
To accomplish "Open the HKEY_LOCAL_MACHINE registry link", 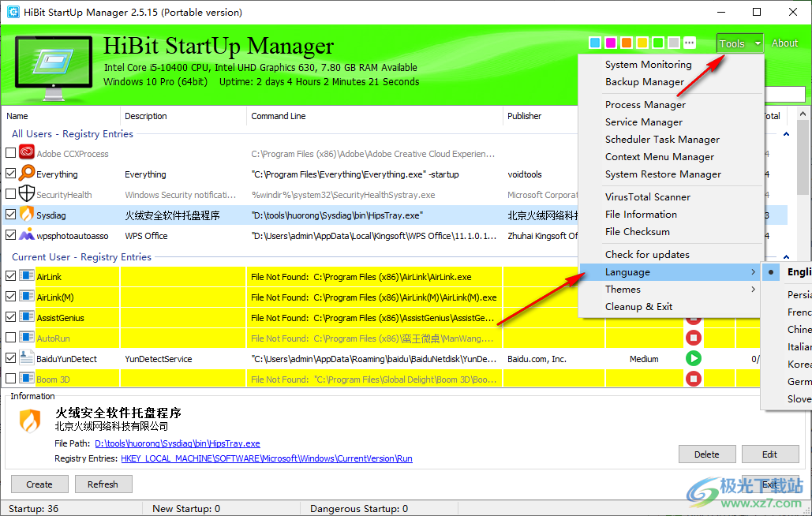I will 267,458.
